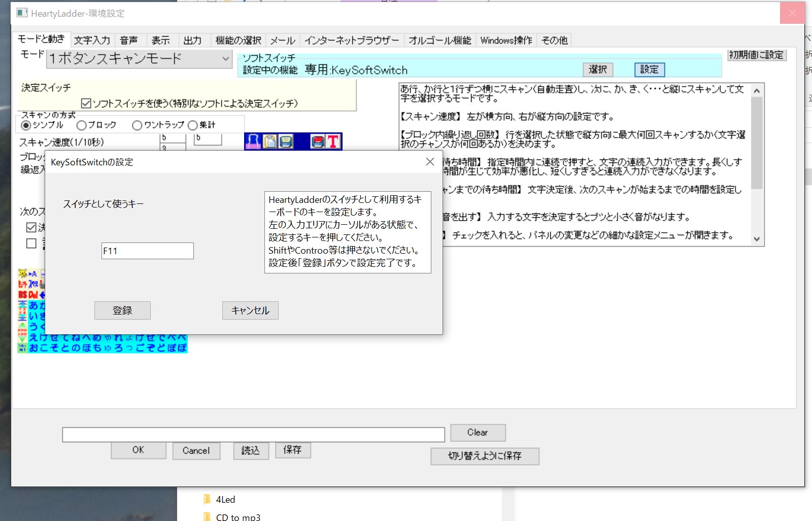Click the description box scrollbar down arrow

tap(757, 239)
